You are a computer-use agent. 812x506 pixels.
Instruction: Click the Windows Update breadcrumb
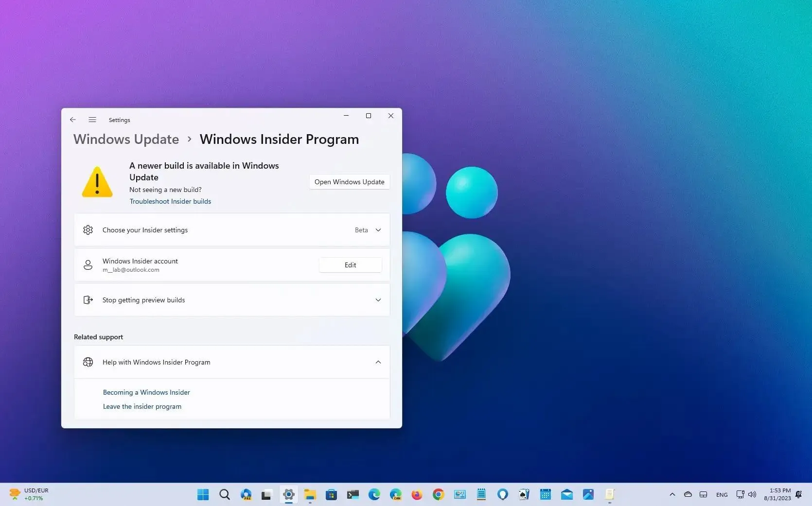(126, 139)
